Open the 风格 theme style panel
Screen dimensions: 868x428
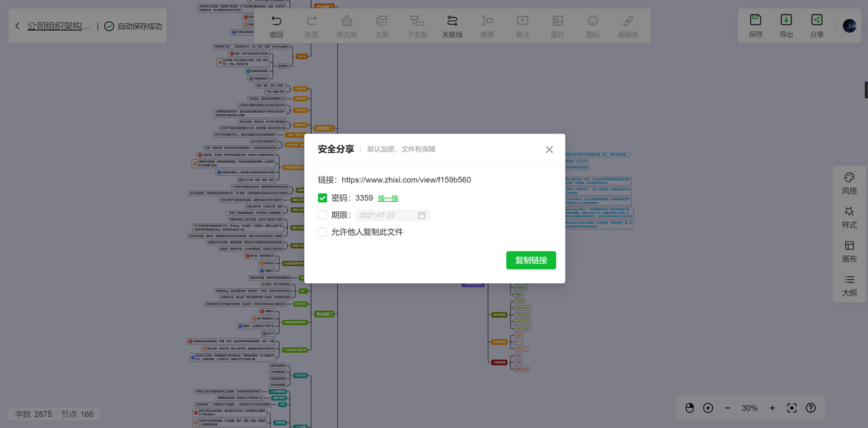[849, 184]
